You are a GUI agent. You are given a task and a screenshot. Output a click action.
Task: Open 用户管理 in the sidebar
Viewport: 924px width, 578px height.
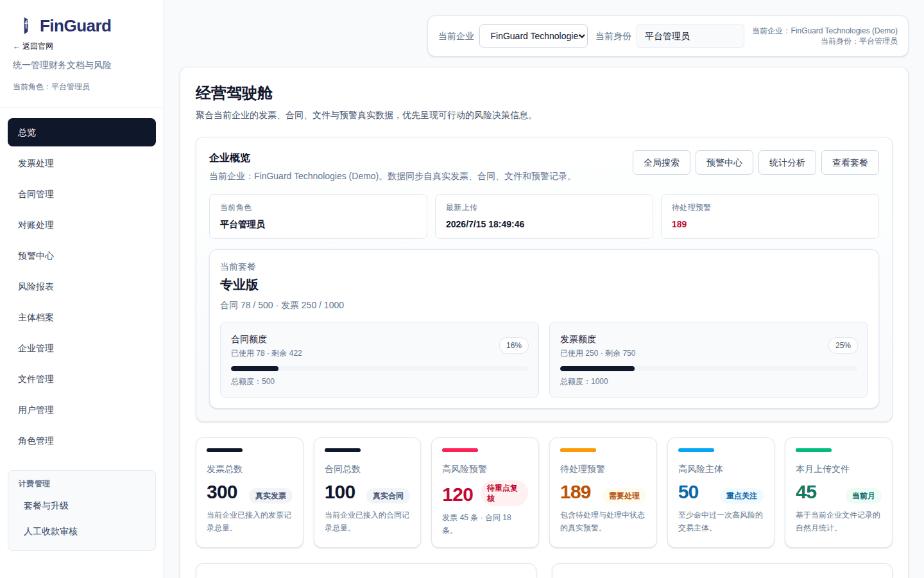(81, 410)
